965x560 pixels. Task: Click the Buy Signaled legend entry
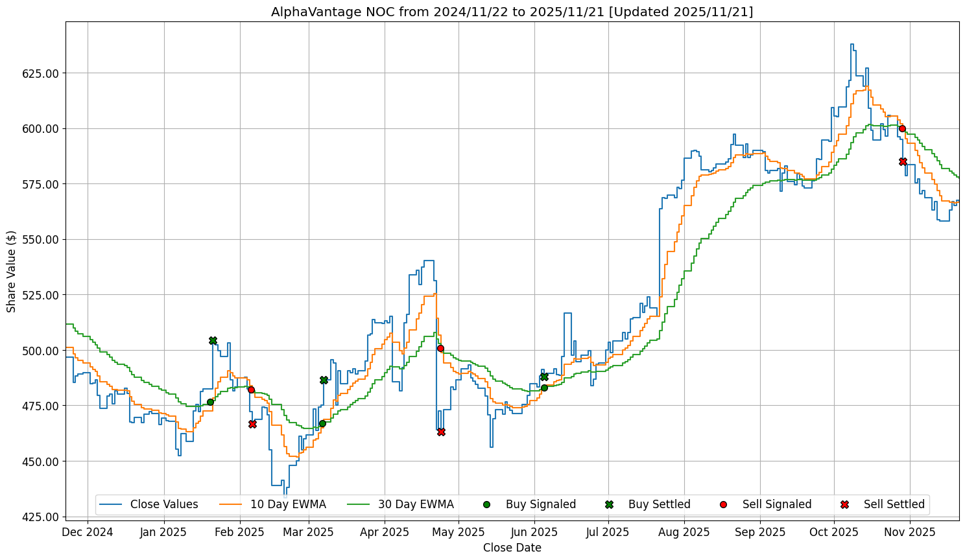coord(540,504)
